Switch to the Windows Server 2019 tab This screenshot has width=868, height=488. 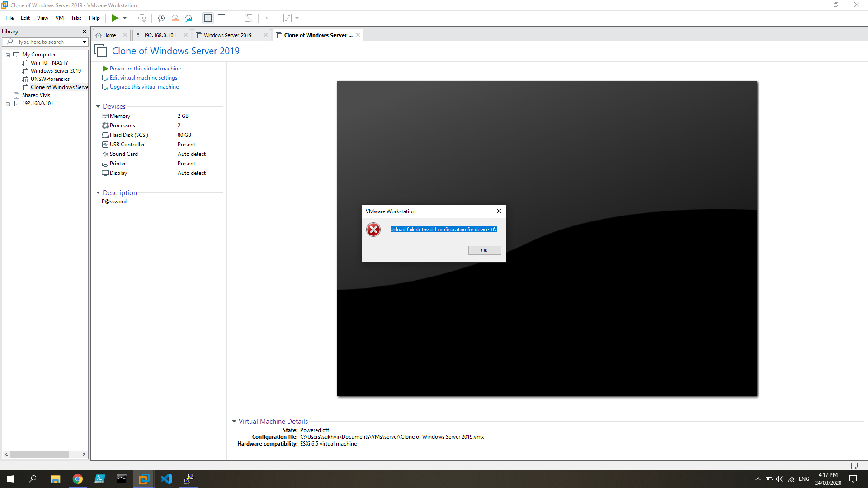click(227, 35)
